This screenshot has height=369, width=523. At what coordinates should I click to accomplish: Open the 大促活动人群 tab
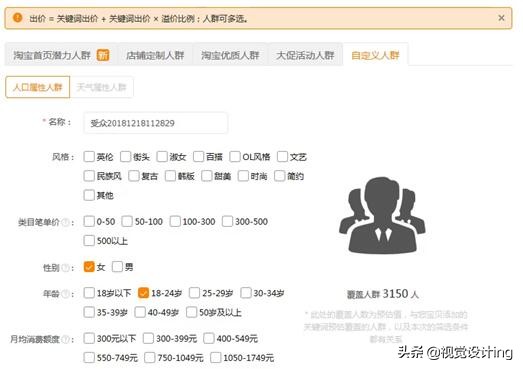(305, 55)
